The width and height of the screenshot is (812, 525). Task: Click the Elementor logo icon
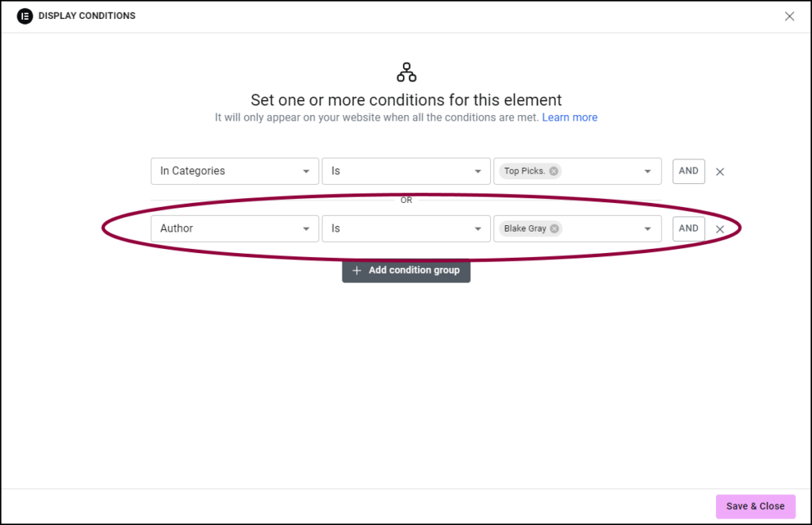[24, 16]
